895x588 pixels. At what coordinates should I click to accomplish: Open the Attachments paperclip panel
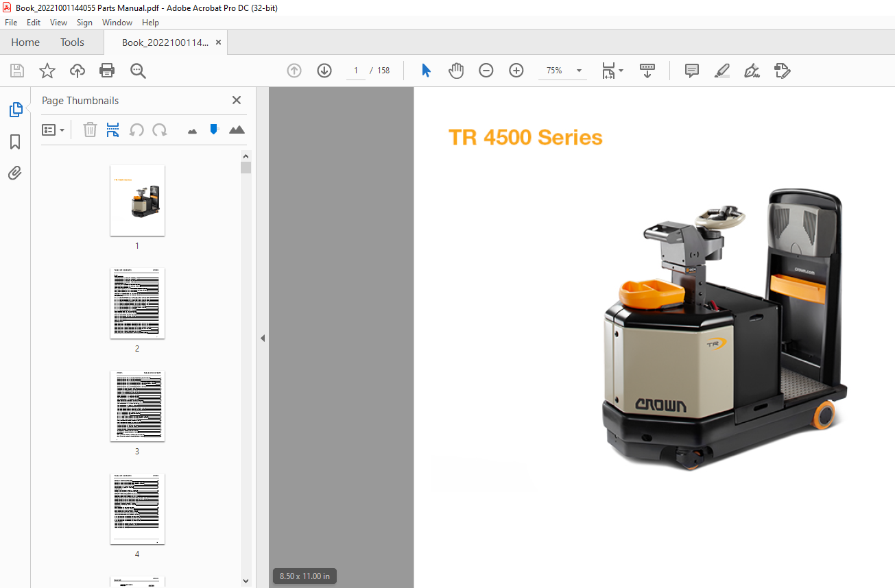15,173
